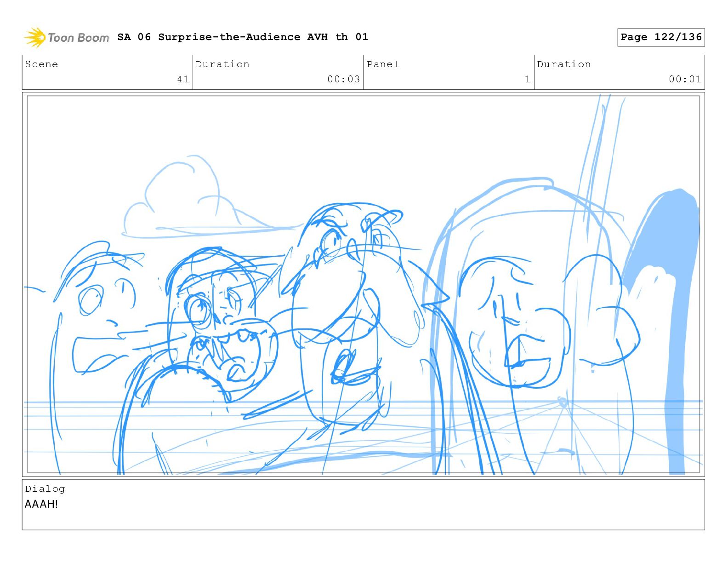The height and width of the screenshot is (563, 728).
Task: Click panel duration value '00:01'
Action: (685, 79)
